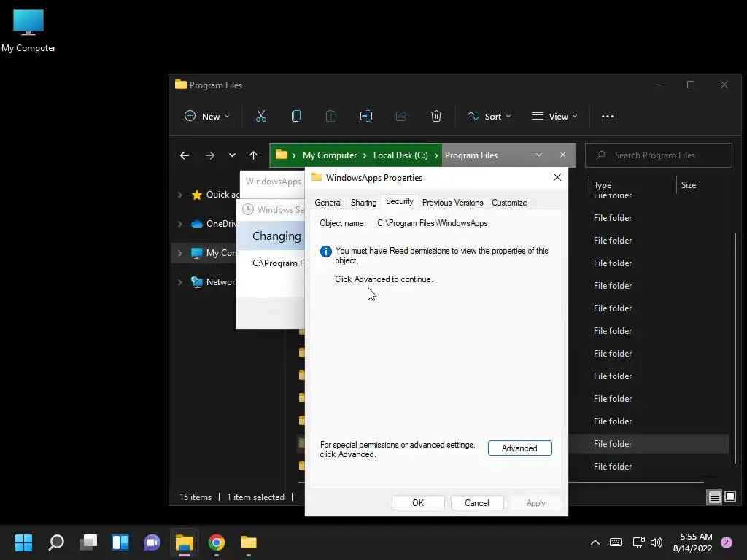Switch to Previous Versions tab

tap(452, 203)
